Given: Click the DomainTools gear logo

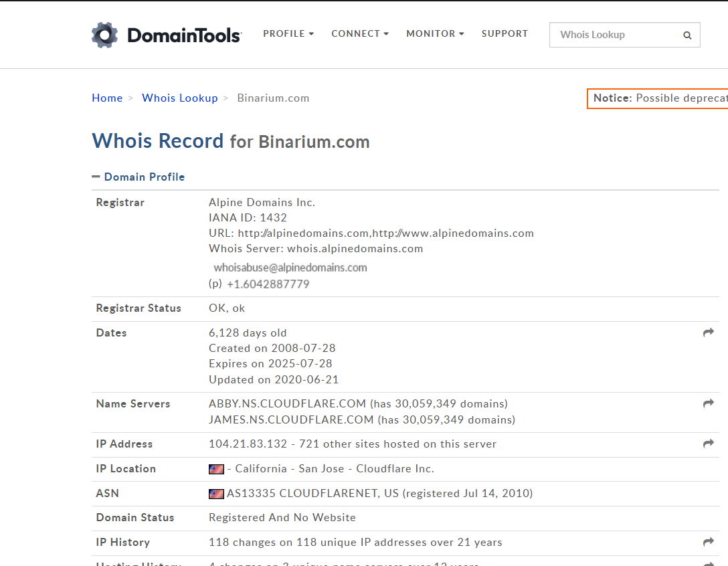Looking at the screenshot, I should pyautogui.click(x=104, y=35).
